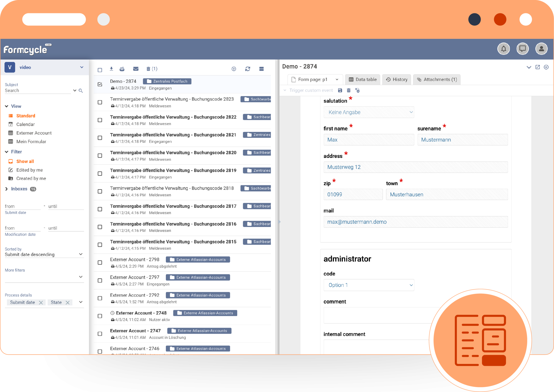Open workflow actions via gears icon
The width and height of the screenshot is (554, 392).
click(x=358, y=90)
